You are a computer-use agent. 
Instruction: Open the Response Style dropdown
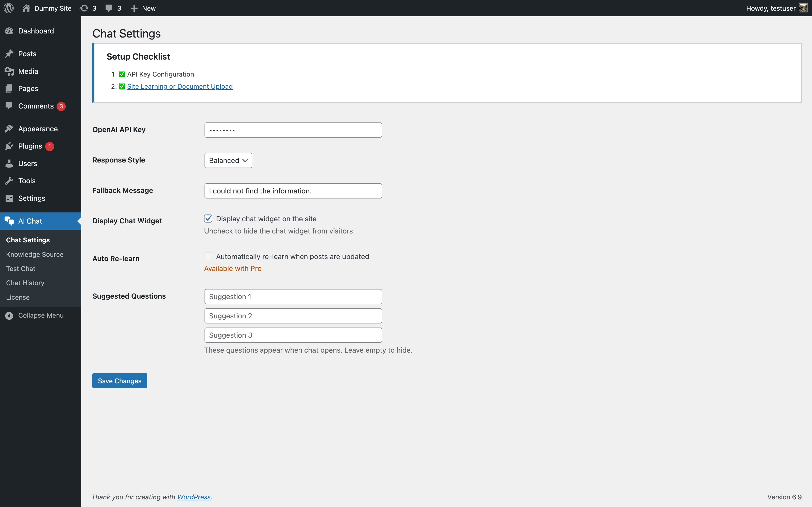pos(228,160)
